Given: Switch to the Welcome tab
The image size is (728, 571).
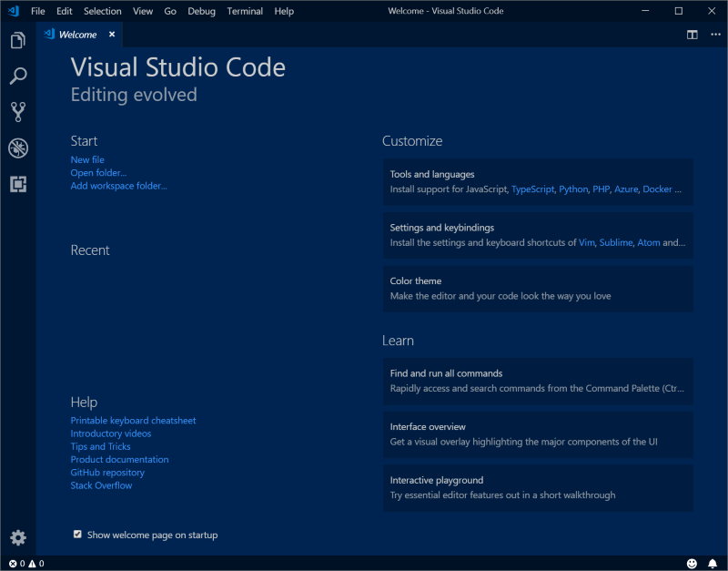Looking at the screenshot, I should (x=77, y=34).
